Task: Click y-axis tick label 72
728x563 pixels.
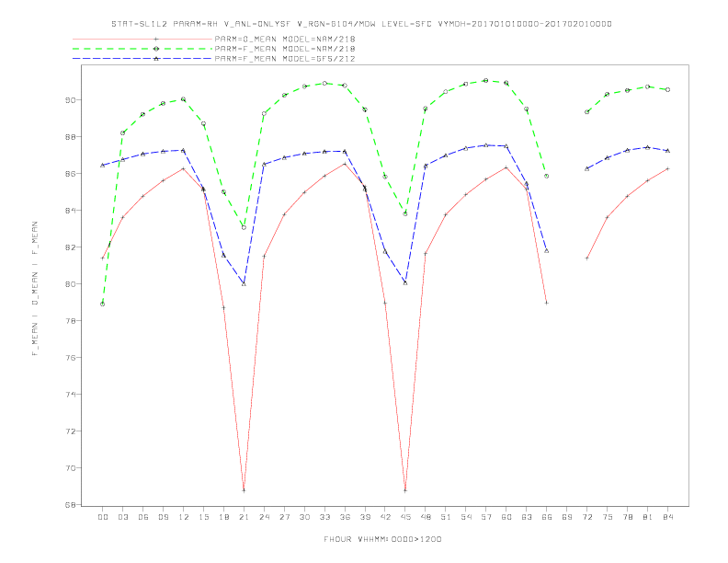Action: click(x=70, y=431)
